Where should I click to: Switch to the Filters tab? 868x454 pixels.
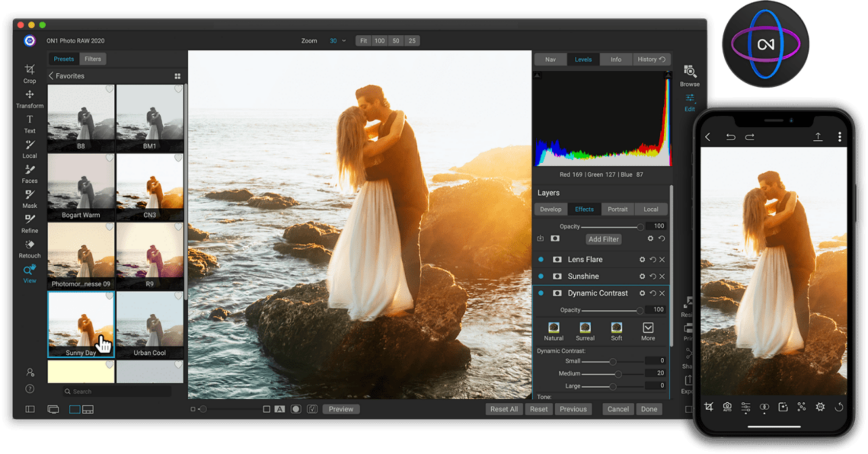pyautogui.click(x=92, y=59)
